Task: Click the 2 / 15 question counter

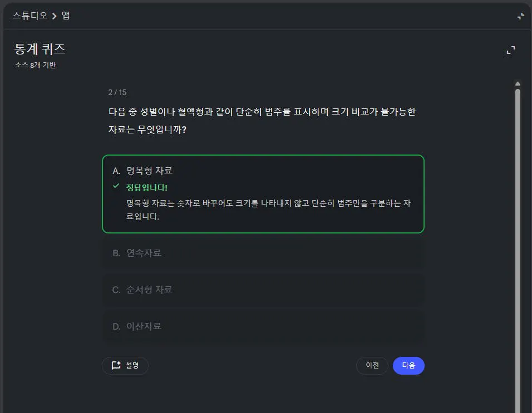Action: [117, 92]
